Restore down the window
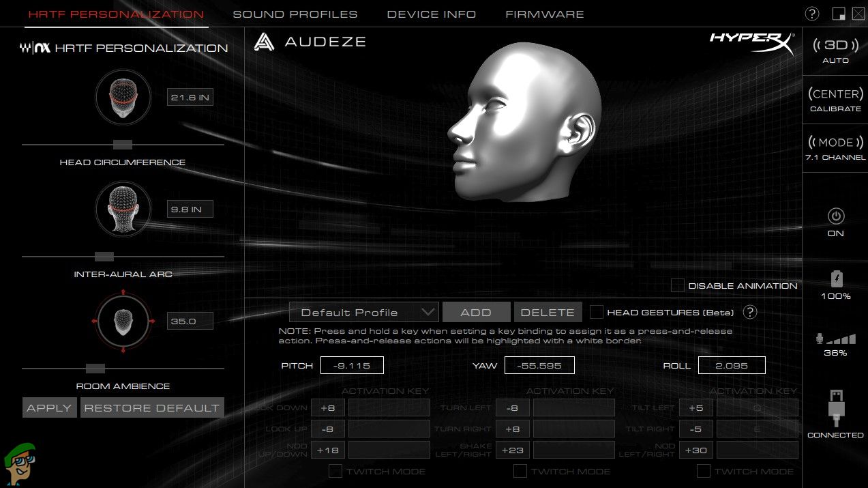The height and width of the screenshot is (488, 868). (839, 14)
